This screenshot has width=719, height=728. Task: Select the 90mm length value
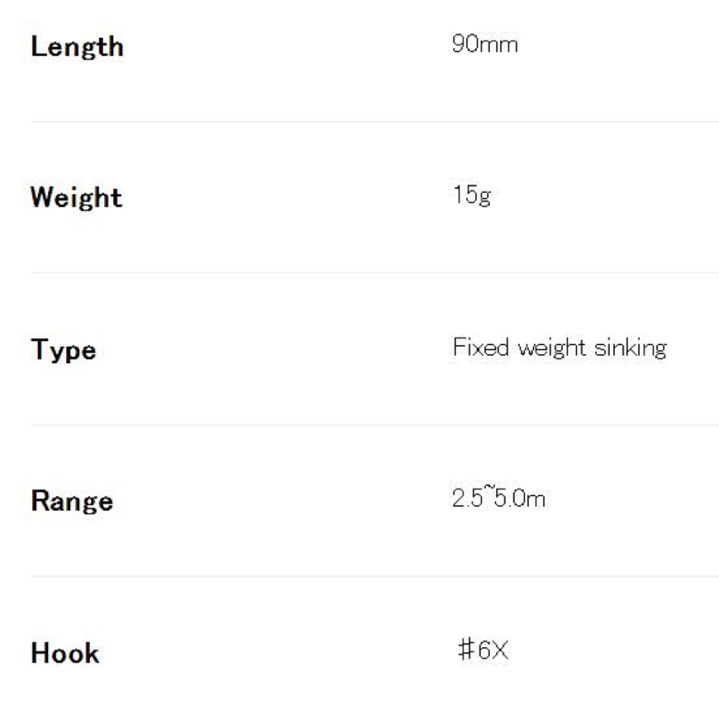pos(484,44)
